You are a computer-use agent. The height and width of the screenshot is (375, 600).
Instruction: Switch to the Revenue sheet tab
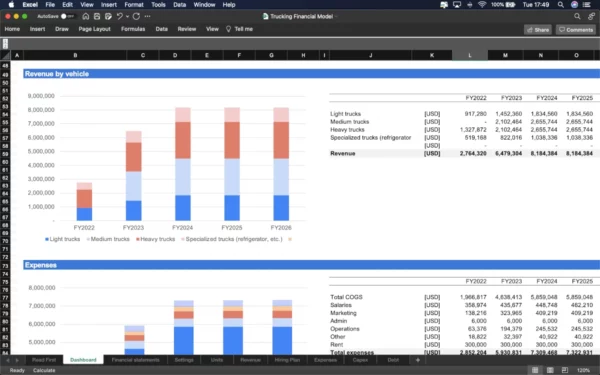tap(250, 360)
